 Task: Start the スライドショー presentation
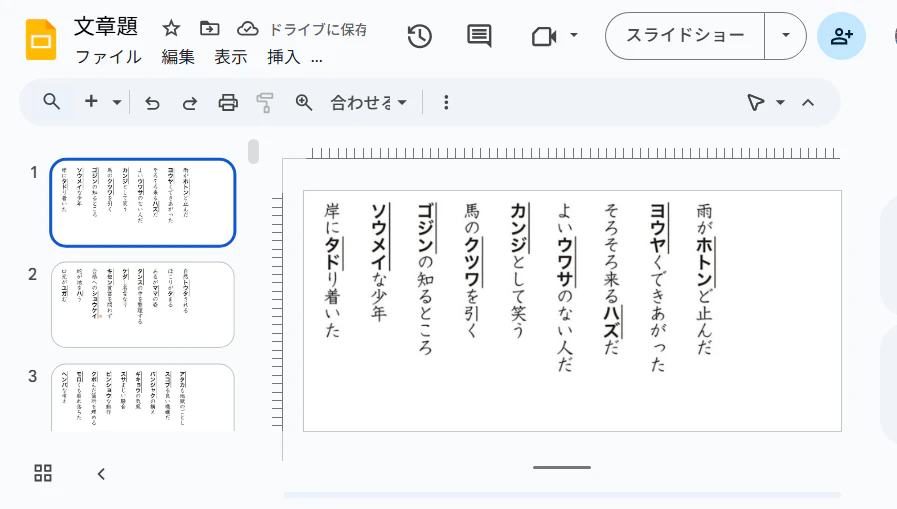coord(685,35)
